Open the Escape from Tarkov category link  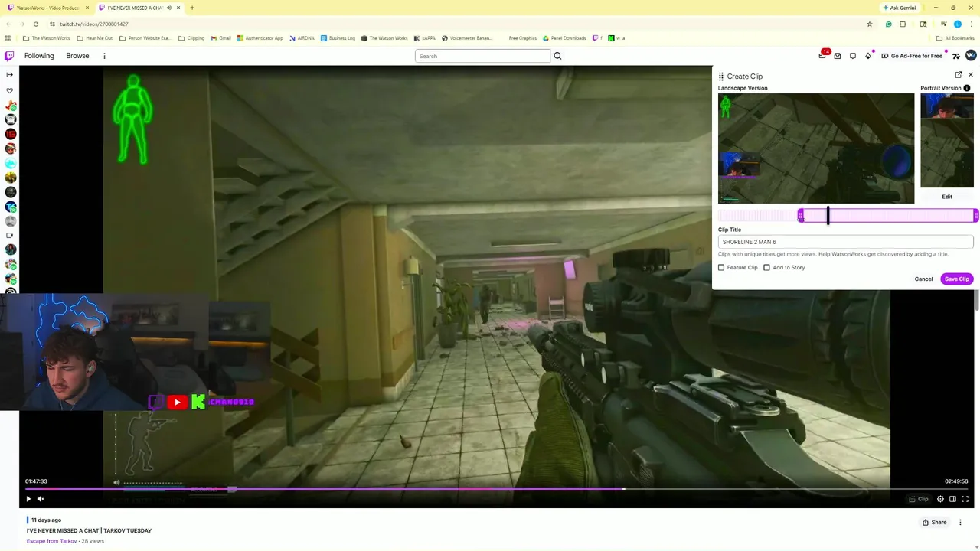[52, 541]
